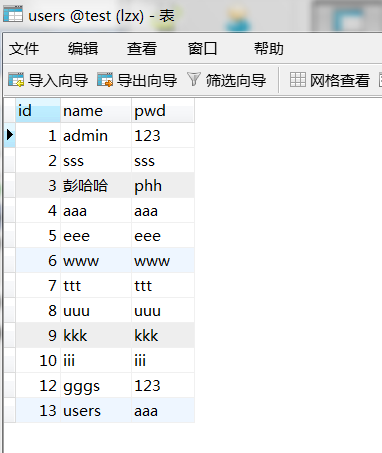Image resolution: width=382 pixels, height=453 pixels.
Task: Open the 窗口 menu
Action: (202, 49)
